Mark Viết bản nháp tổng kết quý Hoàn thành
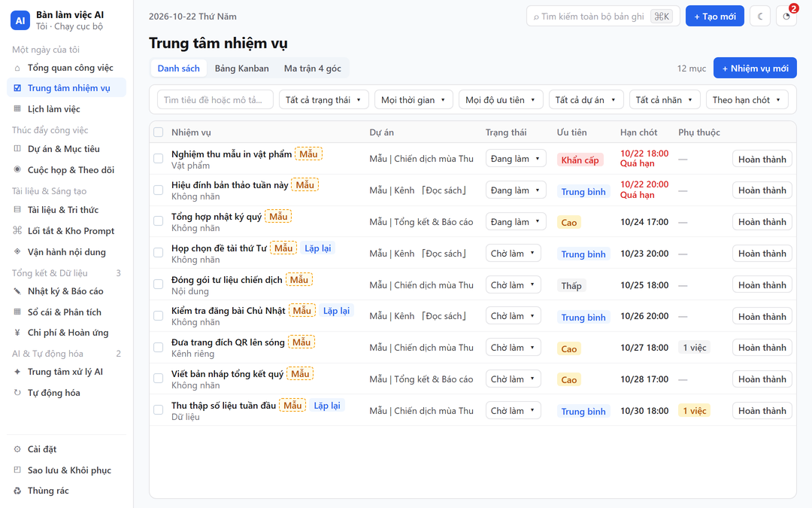812x508 pixels. pyautogui.click(x=762, y=379)
